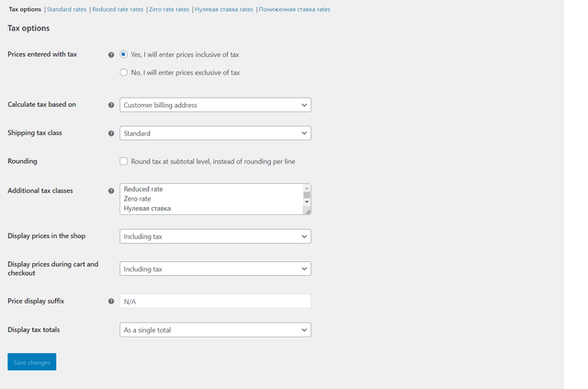Screen dimensions: 588x389
Task: Click help icon for Additional tax classes
Action: tap(111, 190)
